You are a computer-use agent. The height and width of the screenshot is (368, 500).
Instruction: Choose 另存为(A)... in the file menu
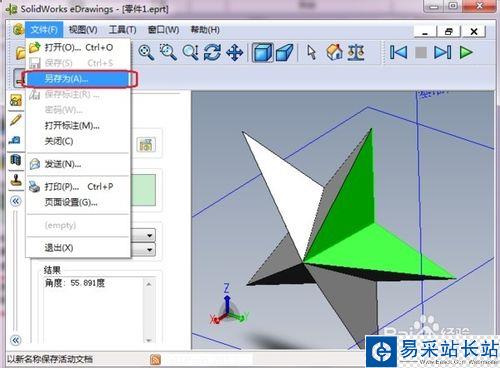point(78,79)
